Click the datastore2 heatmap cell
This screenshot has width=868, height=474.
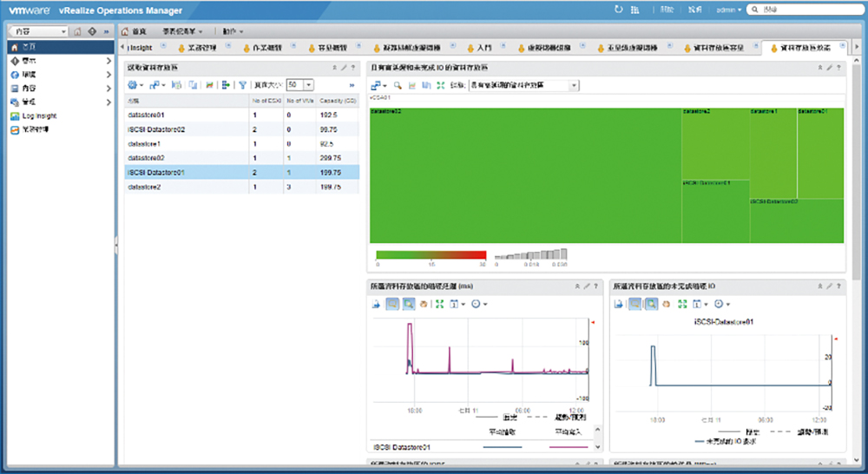pyautogui.click(x=715, y=143)
